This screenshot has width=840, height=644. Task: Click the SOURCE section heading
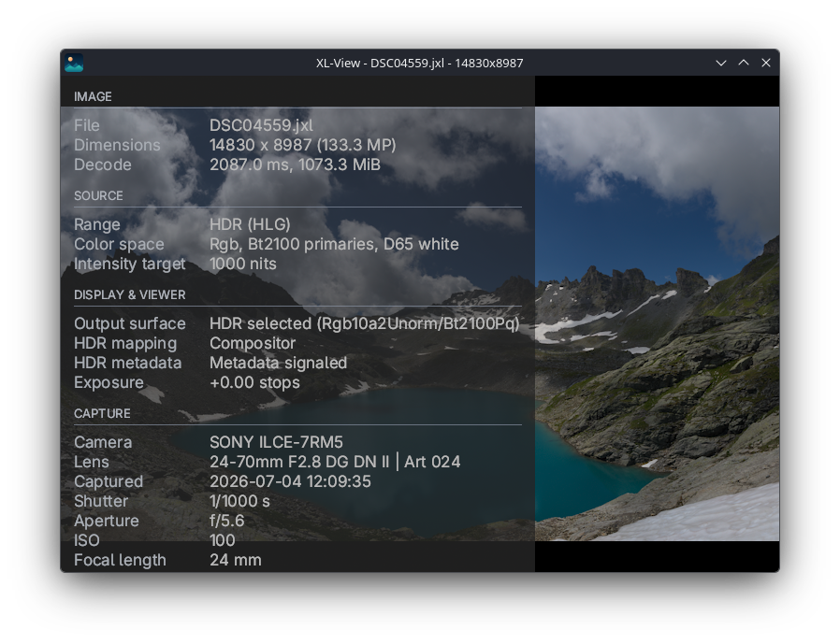coord(98,196)
